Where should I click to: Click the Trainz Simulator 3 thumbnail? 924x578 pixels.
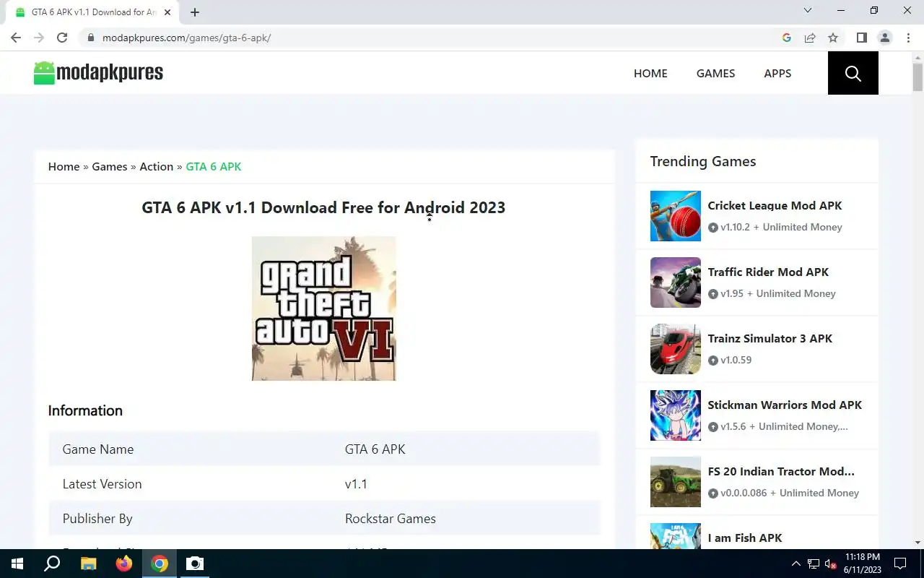pos(675,349)
